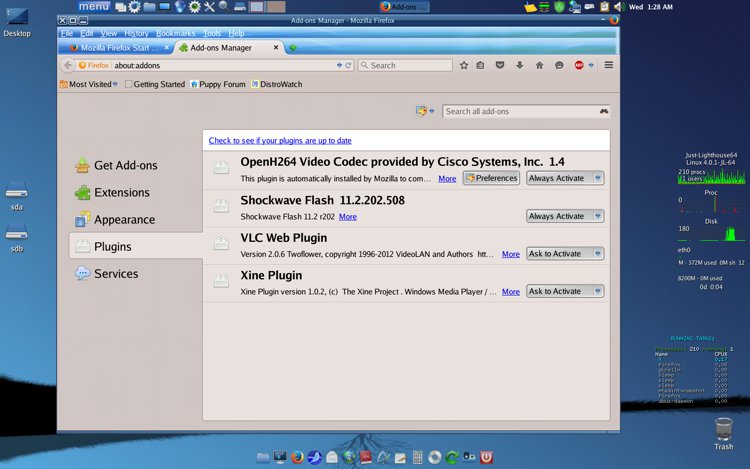Click More link for OpenH264 Video Codec
The width and height of the screenshot is (750, 469).
tap(447, 179)
